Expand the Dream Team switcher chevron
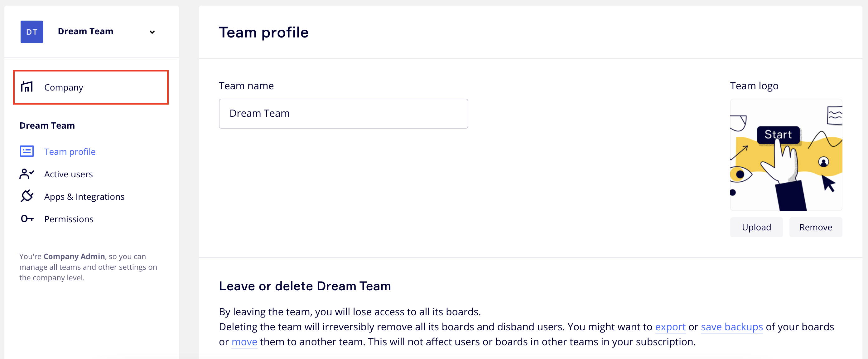868x359 pixels. pos(152,32)
